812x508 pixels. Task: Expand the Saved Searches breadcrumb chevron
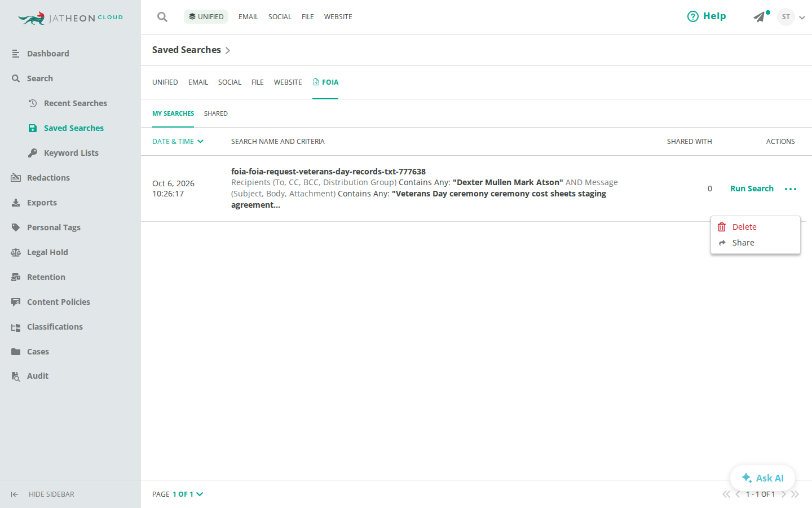pos(227,50)
